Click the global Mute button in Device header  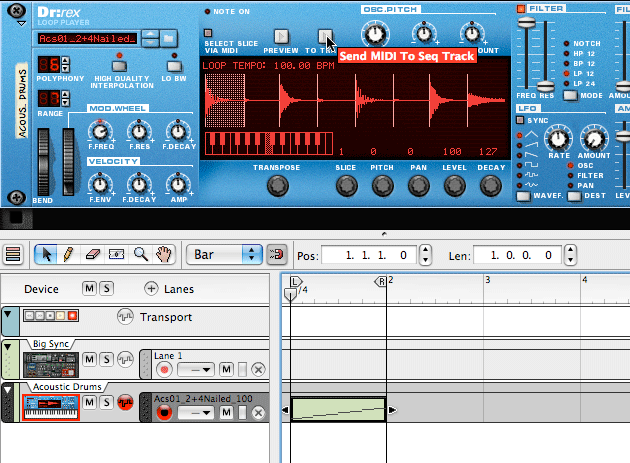89,289
